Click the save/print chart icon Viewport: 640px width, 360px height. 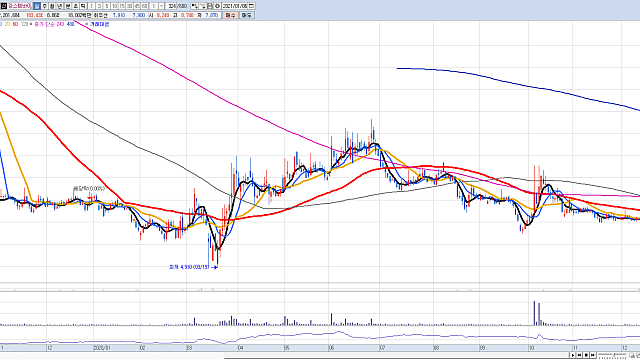pos(210,6)
